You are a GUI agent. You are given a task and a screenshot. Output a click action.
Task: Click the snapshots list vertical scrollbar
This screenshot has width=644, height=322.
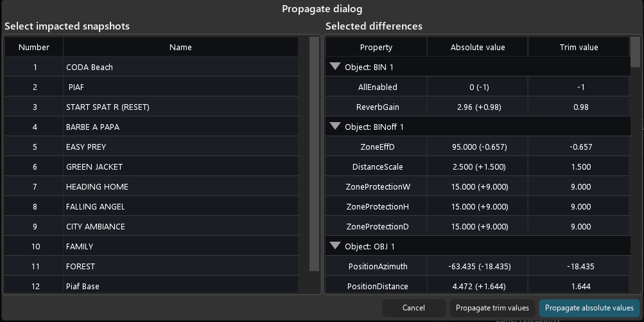pos(314,154)
